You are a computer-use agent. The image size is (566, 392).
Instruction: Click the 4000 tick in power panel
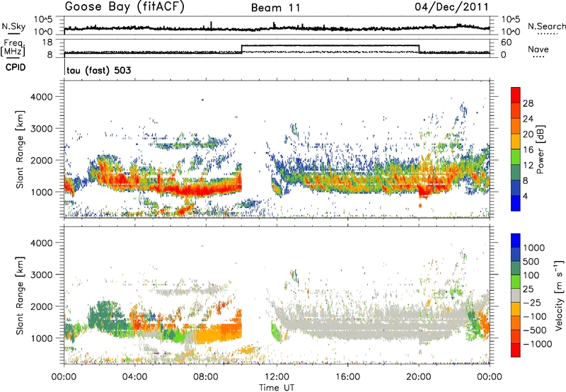pos(41,97)
